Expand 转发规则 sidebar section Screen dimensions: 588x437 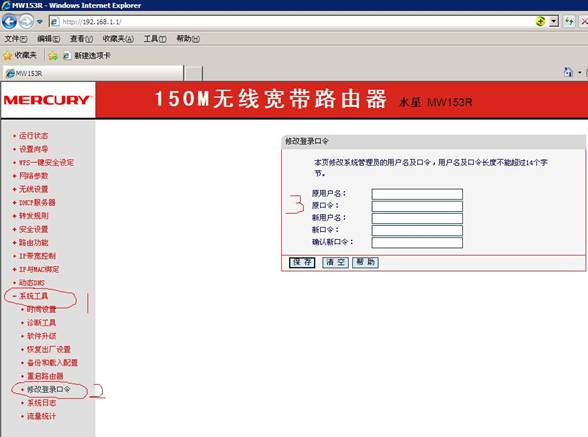[33, 216]
